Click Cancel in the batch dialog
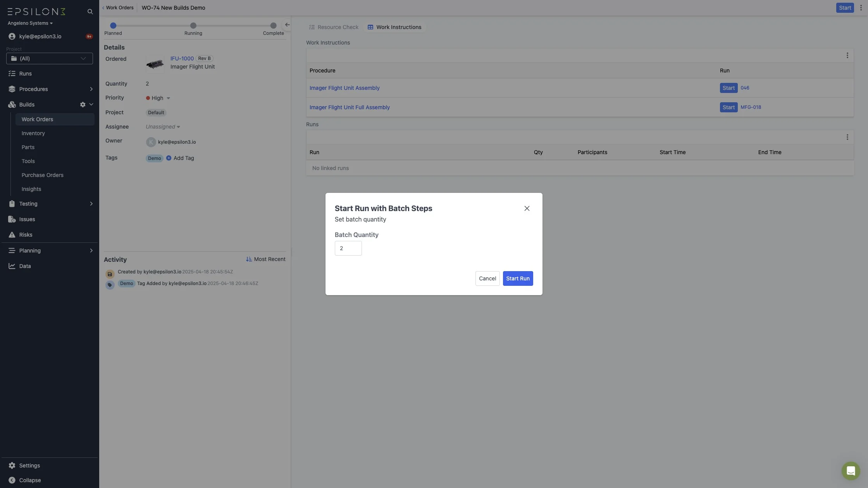Image resolution: width=868 pixels, height=488 pixels. (x=487, y=278)
